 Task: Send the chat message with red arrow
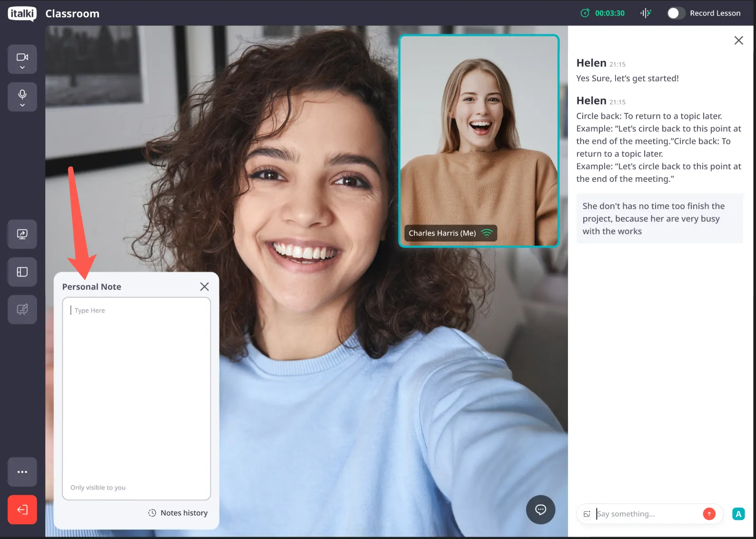(x=709, y=514)
